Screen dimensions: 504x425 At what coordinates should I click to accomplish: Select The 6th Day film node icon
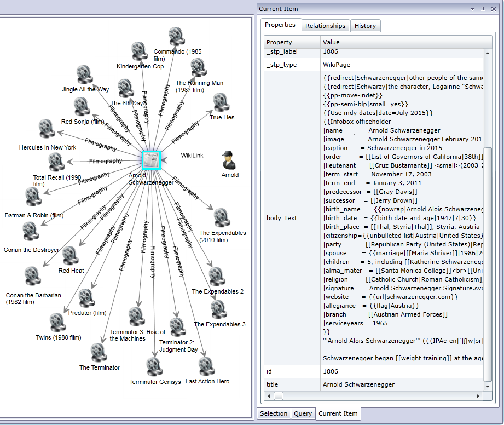(x=126, y=89)
